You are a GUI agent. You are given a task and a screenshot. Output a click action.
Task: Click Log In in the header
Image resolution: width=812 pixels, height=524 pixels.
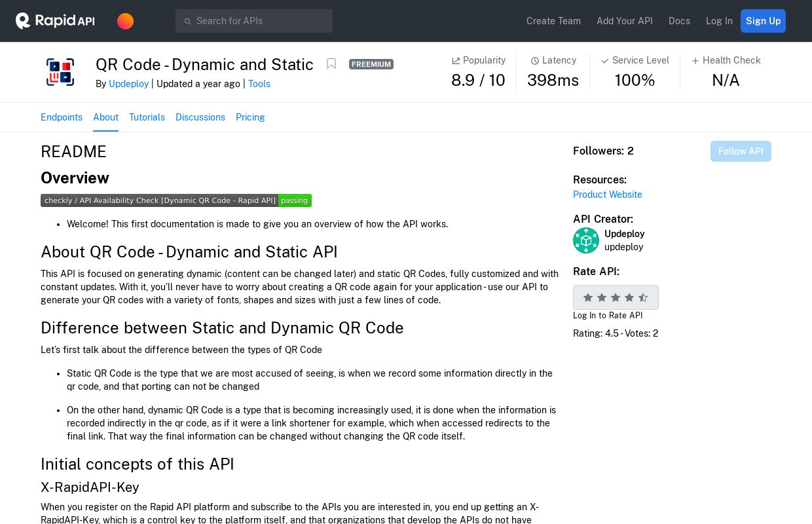(x=719, y=21)
